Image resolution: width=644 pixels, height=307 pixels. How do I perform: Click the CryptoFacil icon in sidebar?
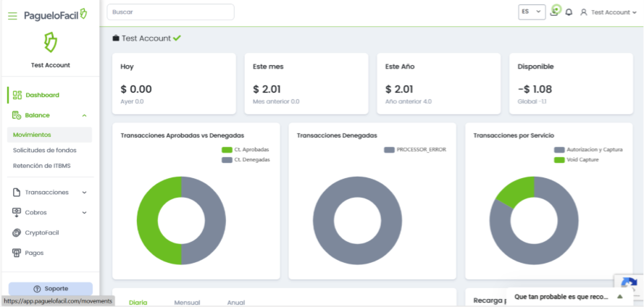pos(17,232)
